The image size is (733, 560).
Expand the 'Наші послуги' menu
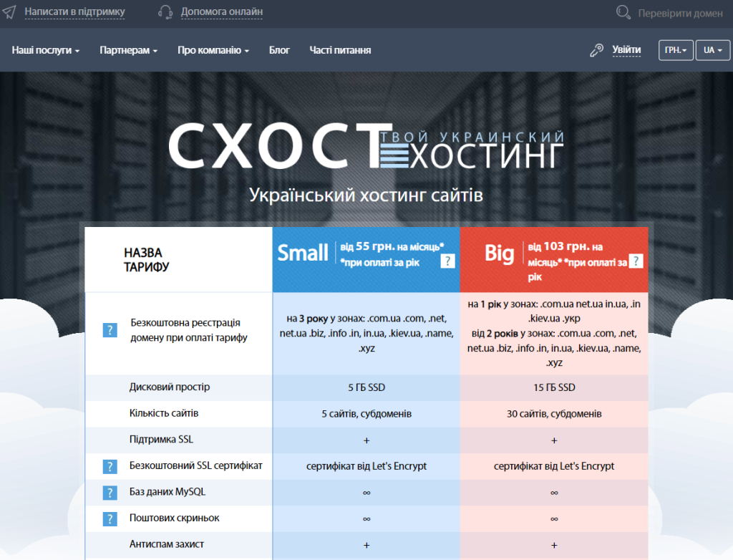[45, 50]
